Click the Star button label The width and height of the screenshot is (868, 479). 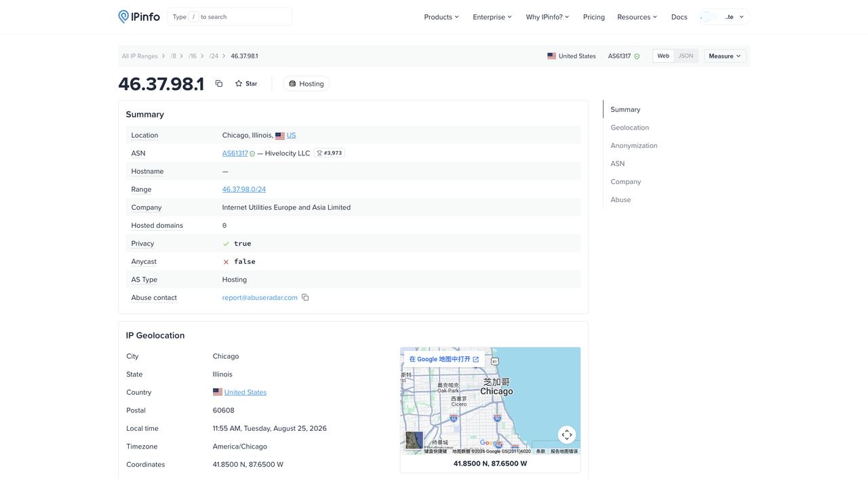coord(252,83)
